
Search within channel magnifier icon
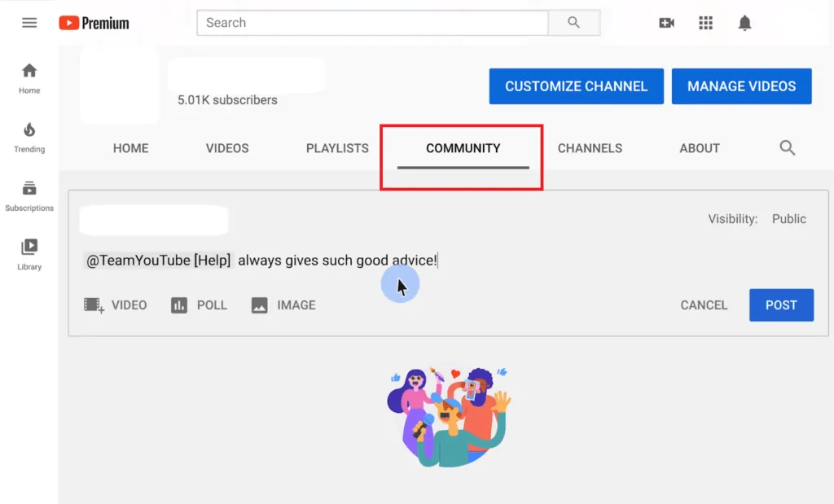click(788, 148)
